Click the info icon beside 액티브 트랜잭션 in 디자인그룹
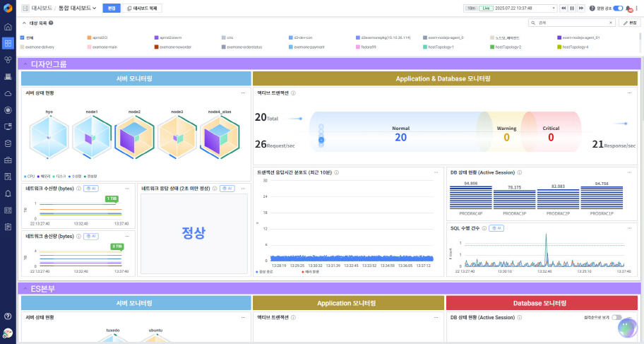This screenshot has width=644, height=344. click(293, 93)
